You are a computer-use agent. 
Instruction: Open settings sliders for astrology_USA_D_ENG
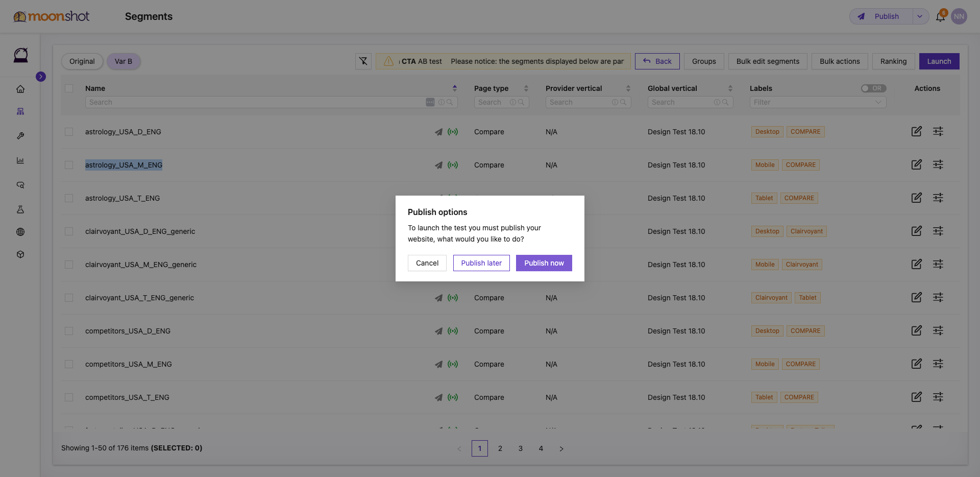tap(938, 131)
